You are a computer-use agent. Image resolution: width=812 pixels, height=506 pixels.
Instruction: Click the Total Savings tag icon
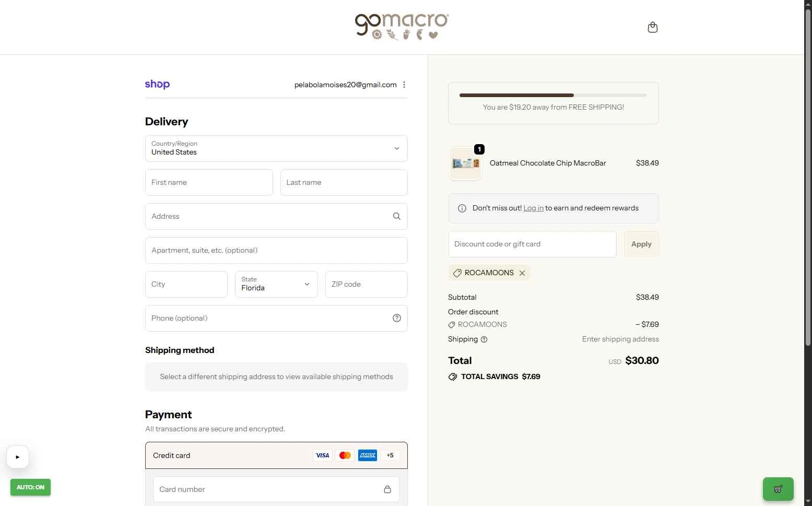coord(453,377)
